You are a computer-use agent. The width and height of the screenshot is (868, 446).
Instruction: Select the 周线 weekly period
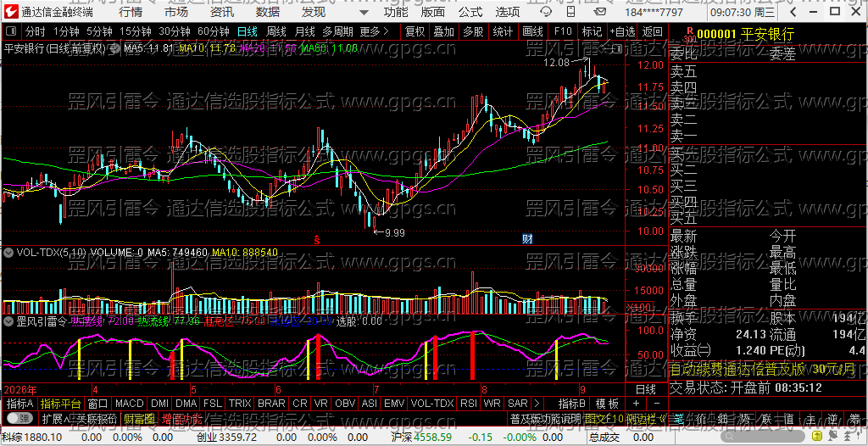pos(275,31)
